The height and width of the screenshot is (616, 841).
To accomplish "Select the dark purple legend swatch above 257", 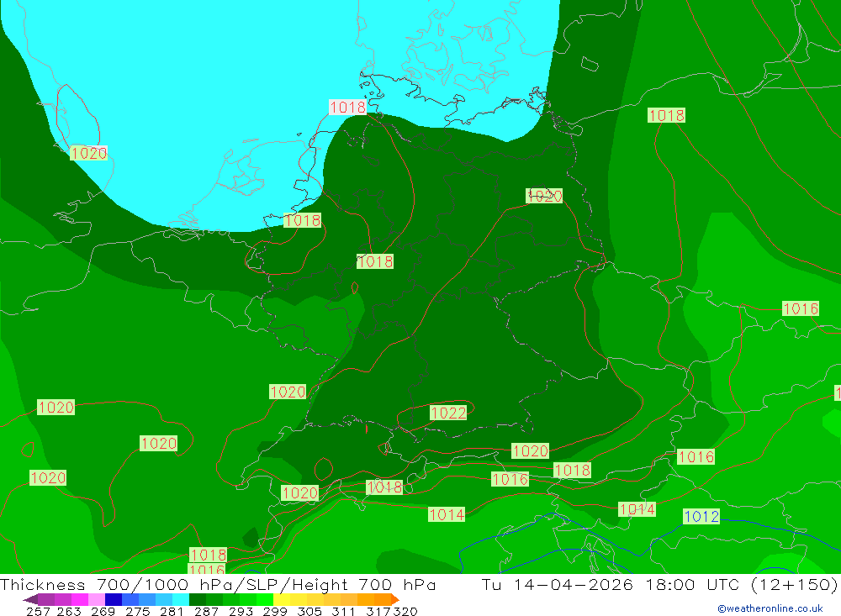I will click(x=46, y=599).
